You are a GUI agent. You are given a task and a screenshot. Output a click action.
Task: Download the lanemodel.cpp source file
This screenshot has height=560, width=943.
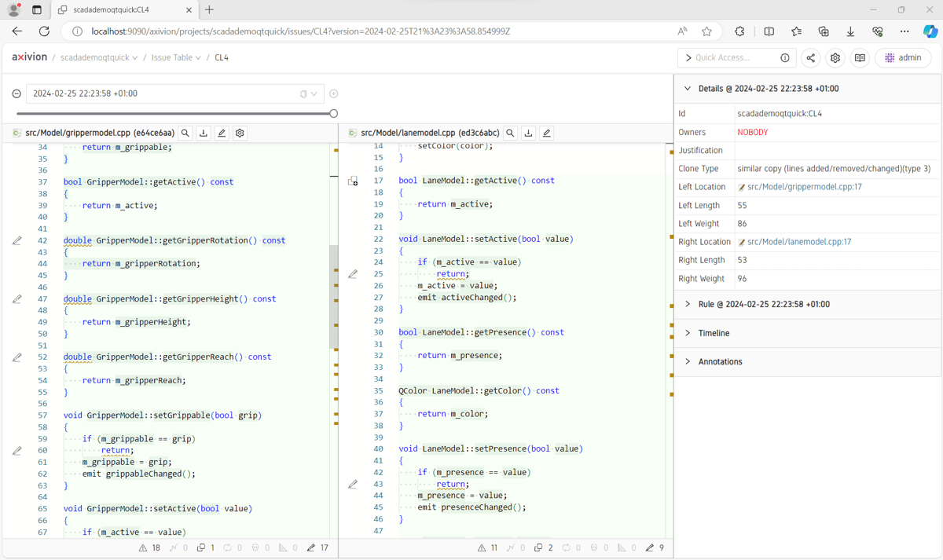(529, 134)
